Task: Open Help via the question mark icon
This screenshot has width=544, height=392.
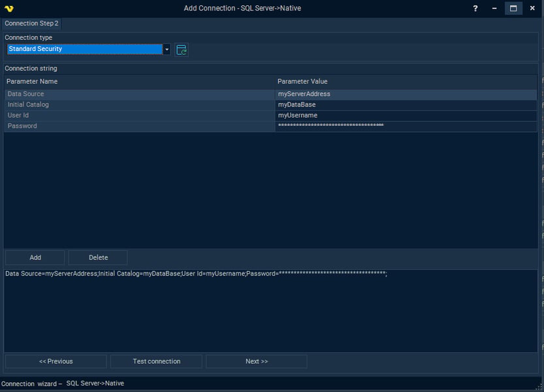Action: pyautogui.click(x=474, y=8)
